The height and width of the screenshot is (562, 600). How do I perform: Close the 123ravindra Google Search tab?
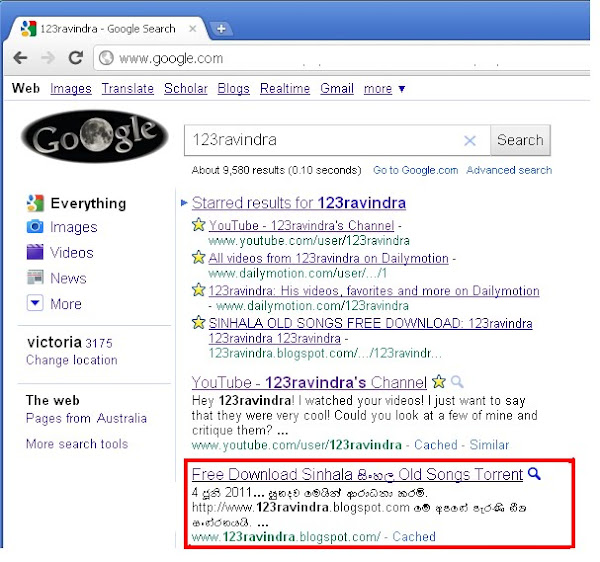[x=193, y=29]
